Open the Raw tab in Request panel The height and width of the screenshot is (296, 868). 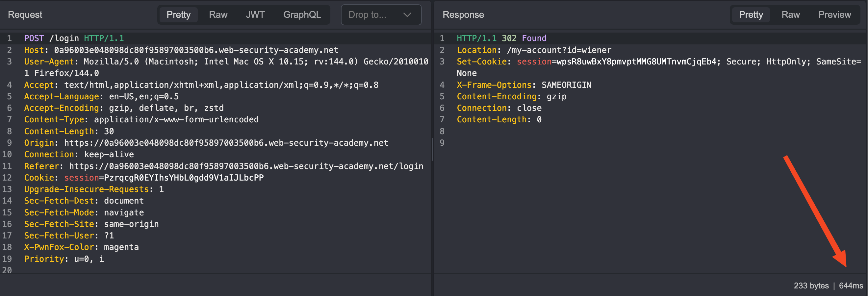(218, 15)
